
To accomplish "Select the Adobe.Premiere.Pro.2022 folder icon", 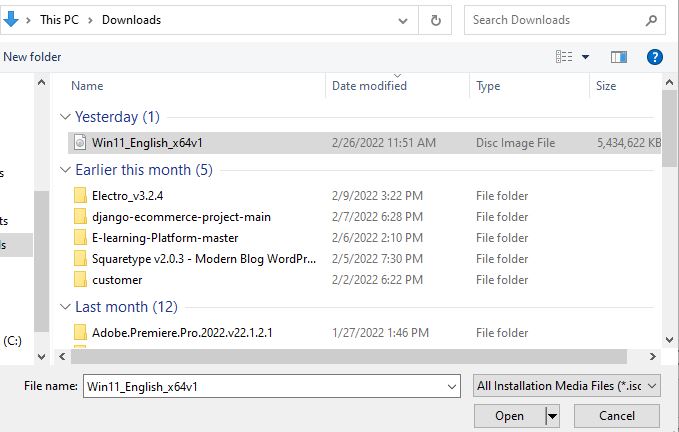I will [x=80, y=332].
